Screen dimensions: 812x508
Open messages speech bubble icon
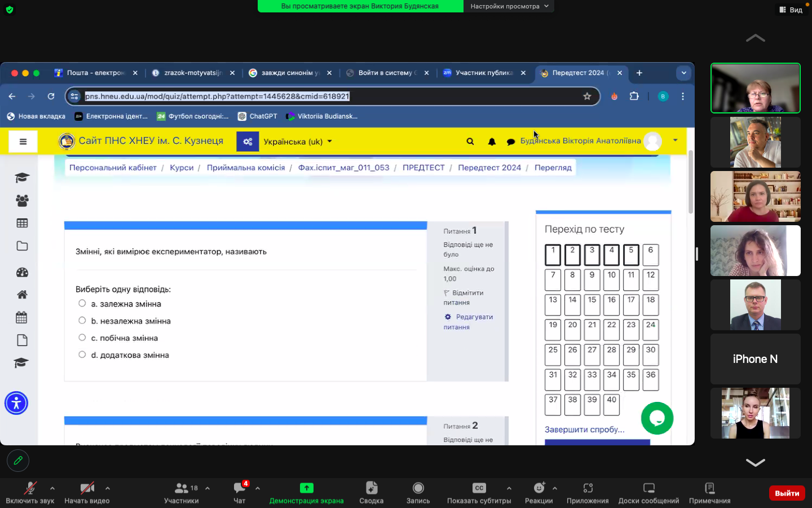click(x=511, y=142)
